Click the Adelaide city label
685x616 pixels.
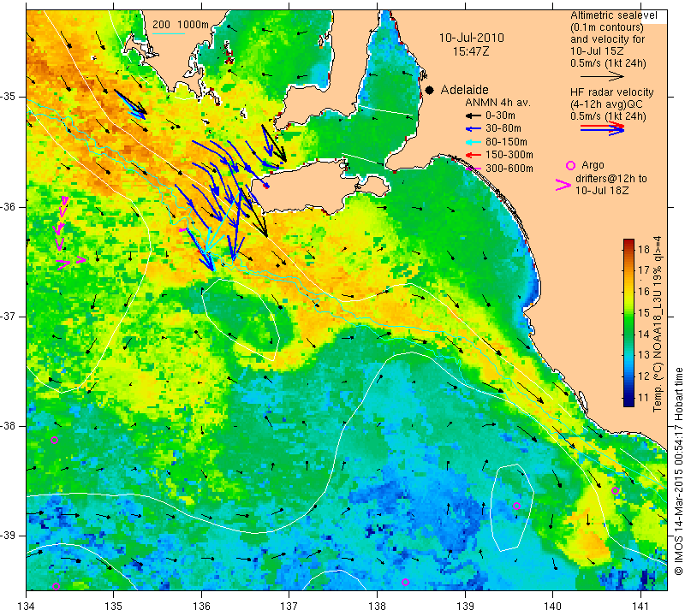click(x=464, y=90)
